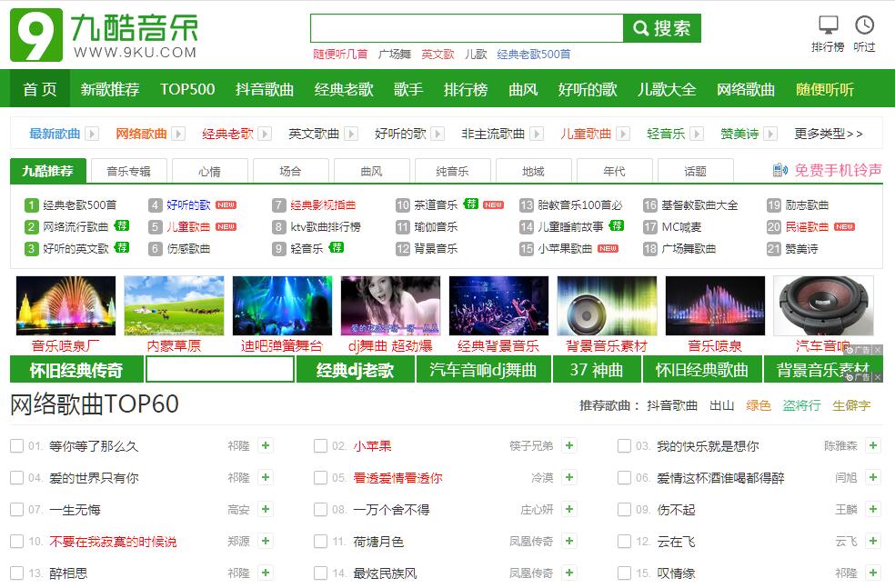Image resolution: width=895 pixels, height=588 pixels.
Task: Add 等你等了那么久 using plus icon
Action: point(265,445)
